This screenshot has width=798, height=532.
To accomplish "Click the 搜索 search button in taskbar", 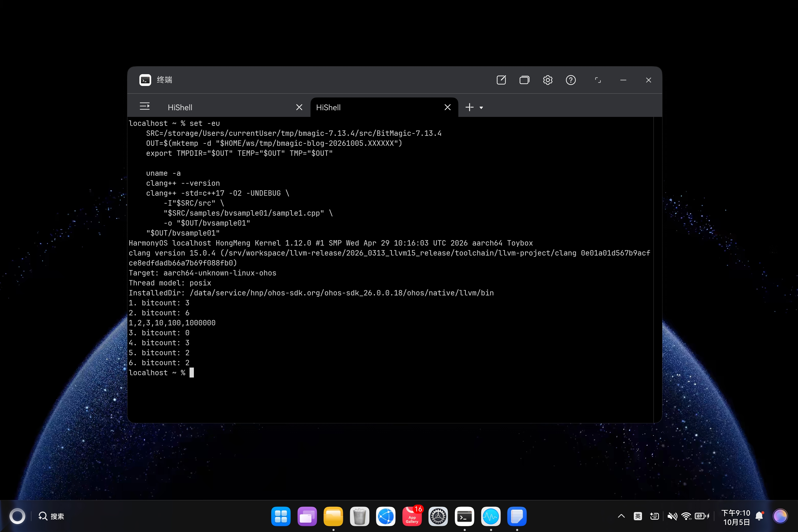I will 51,516.
